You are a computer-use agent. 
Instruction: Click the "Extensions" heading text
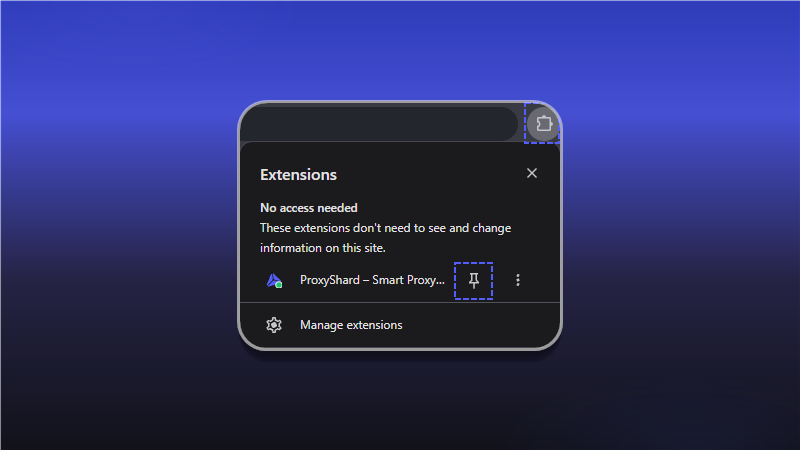click(298, 174)
